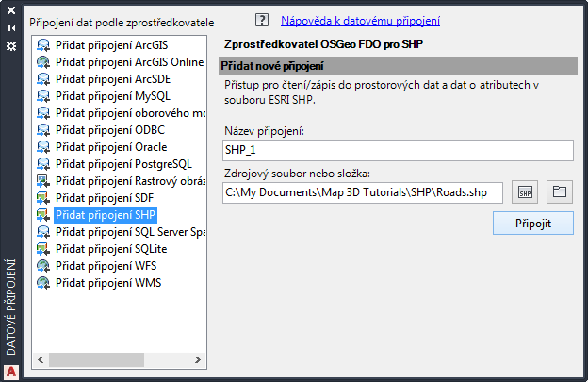
Task: Select Přidat připojení WMS
Action: coord(108,283)
